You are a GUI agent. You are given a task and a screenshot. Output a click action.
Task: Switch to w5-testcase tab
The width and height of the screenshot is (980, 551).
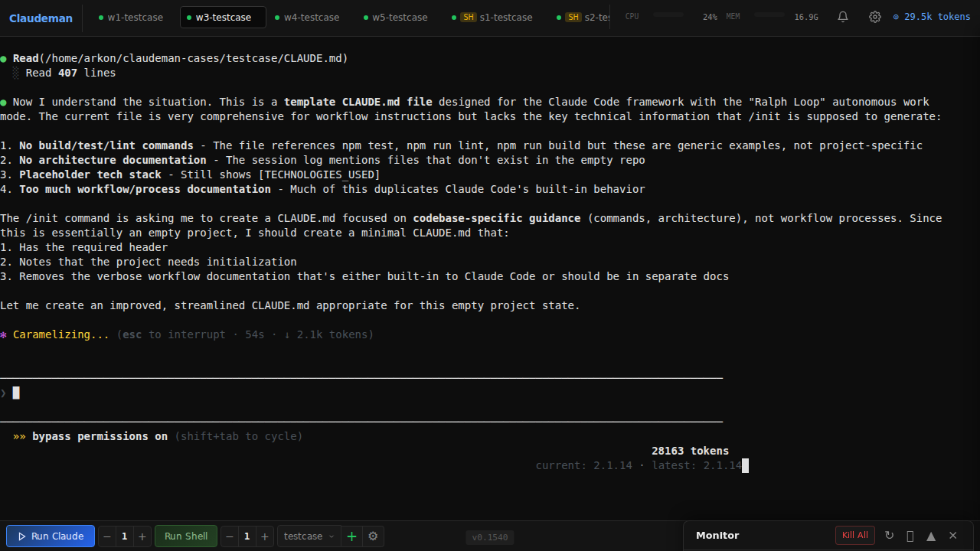(396, 17)
